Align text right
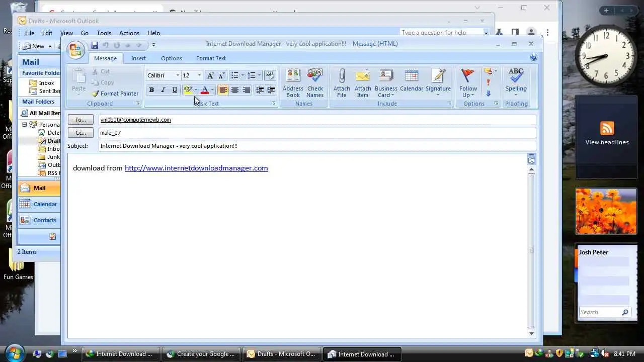The height and width of the screenshot is (362, 644). (246, 90)
